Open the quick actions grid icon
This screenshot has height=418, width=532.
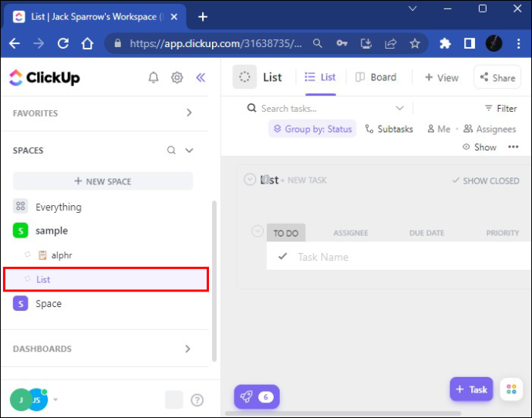click(x=511, y=389)
